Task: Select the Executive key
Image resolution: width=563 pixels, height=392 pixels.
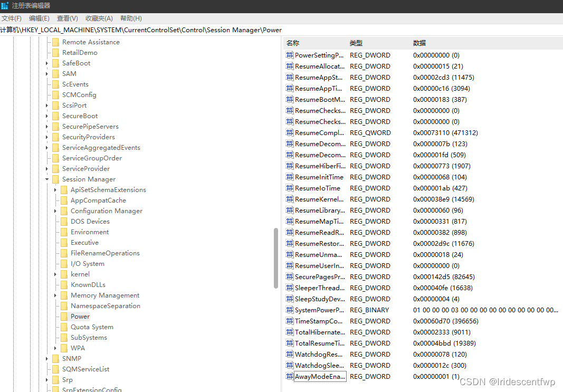Action: [84, 243]
